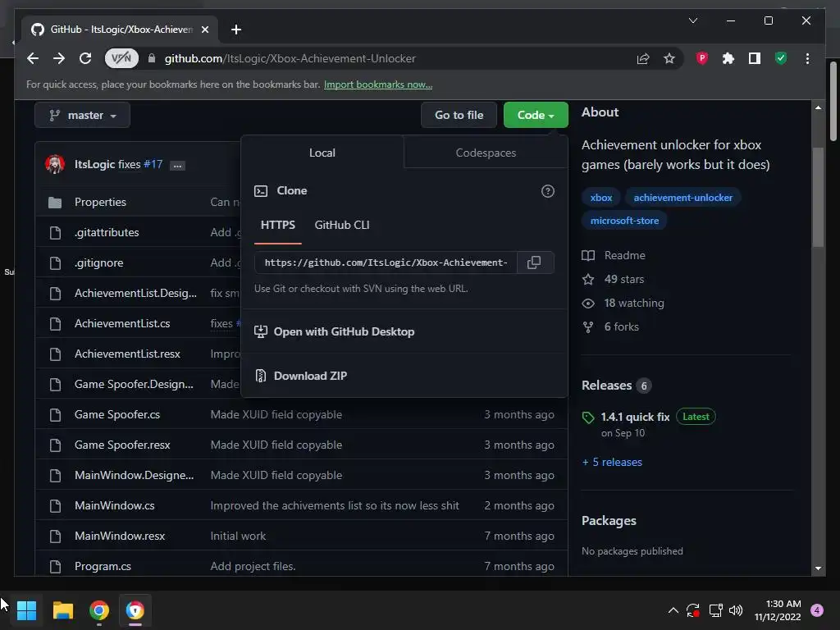Copy the HTTPS clone URL to clipboard
The width and height of the screenshot is (840, 630).
(x=534, y=262)
